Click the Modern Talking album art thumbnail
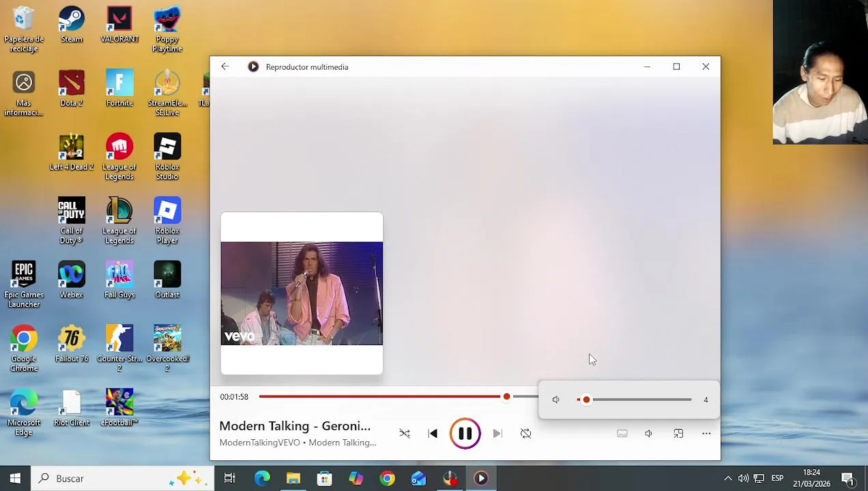 point(302,293)
